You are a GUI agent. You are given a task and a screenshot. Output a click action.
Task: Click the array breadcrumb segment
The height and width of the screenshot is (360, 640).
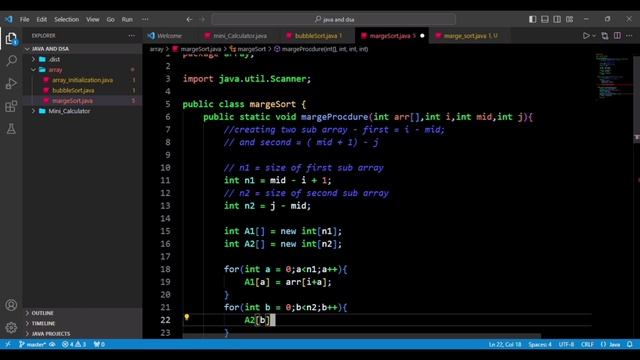[x=156, y=49]
